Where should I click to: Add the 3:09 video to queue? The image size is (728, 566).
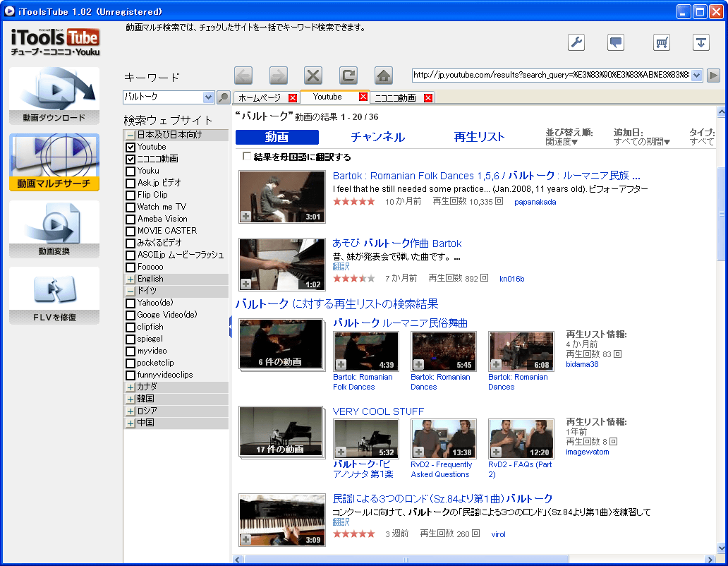pos(246,539)
